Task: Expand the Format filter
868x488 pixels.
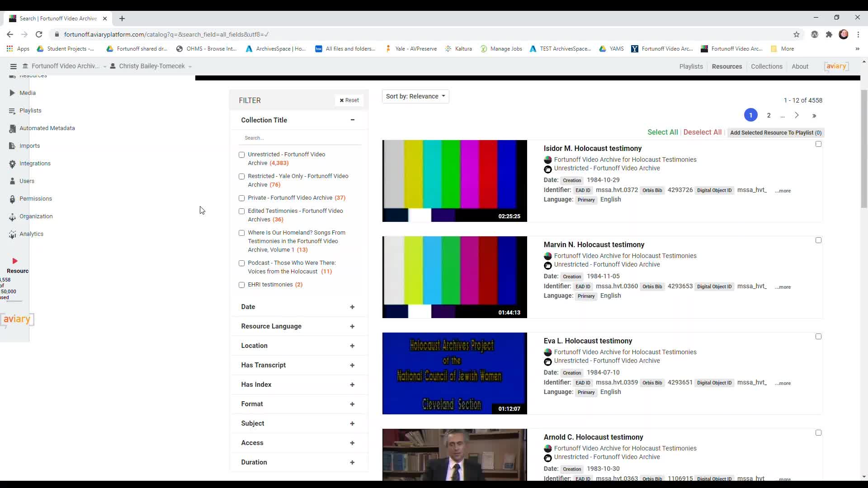Action: coord(352,404)
